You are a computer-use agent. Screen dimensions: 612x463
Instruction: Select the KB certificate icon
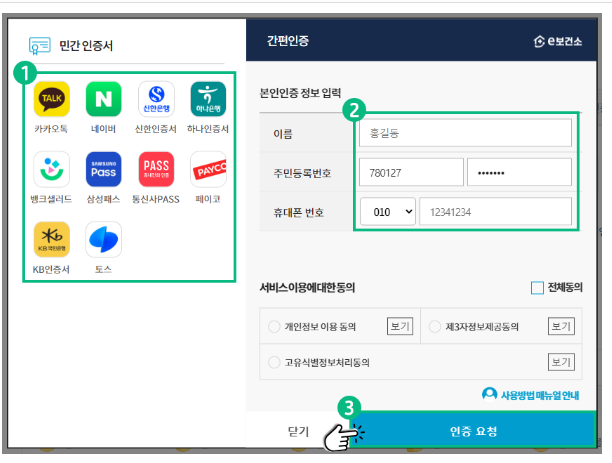(x=52, y=240)
